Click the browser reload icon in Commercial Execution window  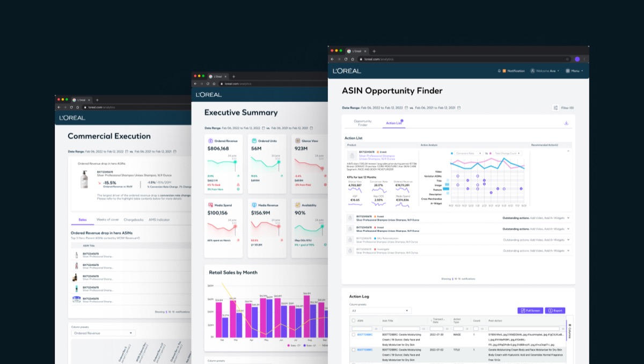click(71, 107)
